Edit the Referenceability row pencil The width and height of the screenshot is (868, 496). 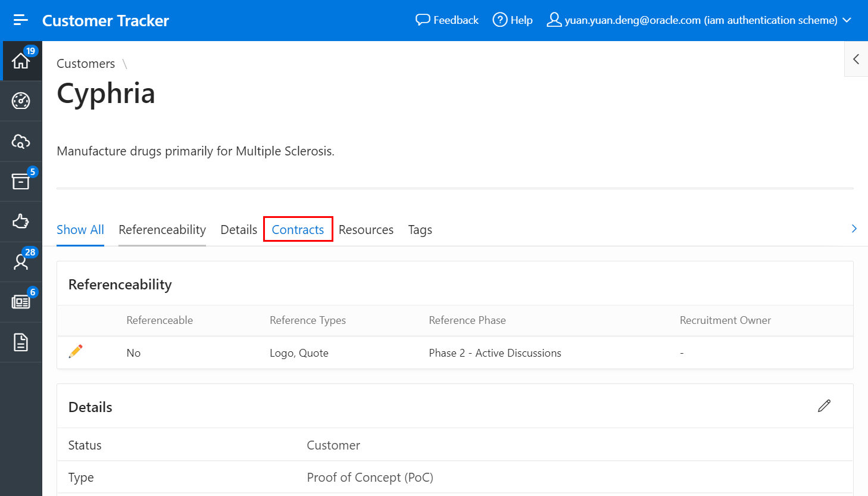[x=76, y=351]
